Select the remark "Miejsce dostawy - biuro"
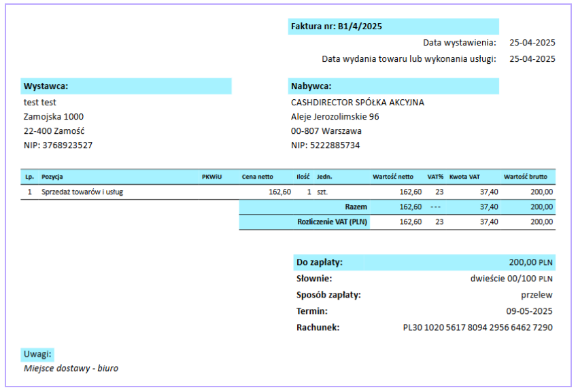The image size is (578, 392). 71,368
